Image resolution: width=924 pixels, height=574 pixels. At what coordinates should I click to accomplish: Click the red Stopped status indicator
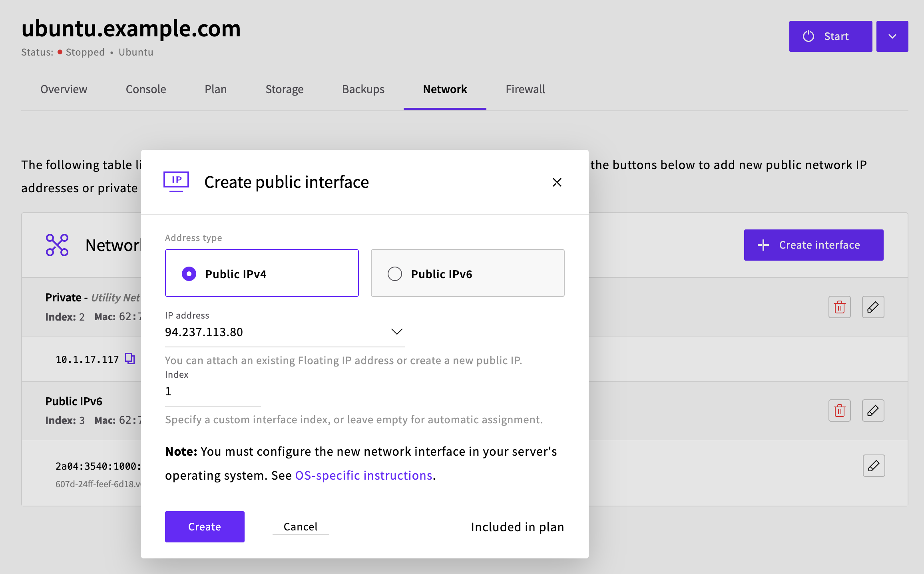(x=60, y=52)
